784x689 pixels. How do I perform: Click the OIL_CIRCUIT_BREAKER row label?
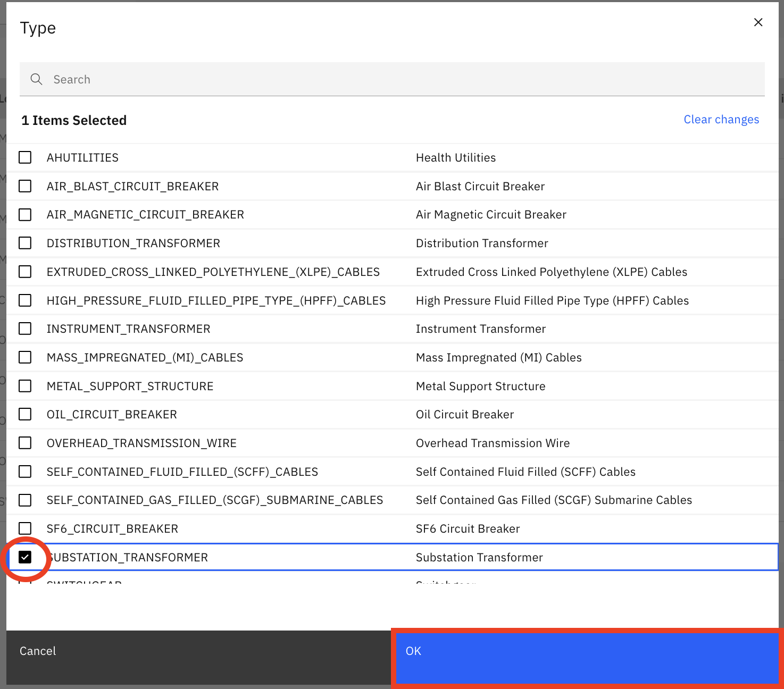(112, 414)
